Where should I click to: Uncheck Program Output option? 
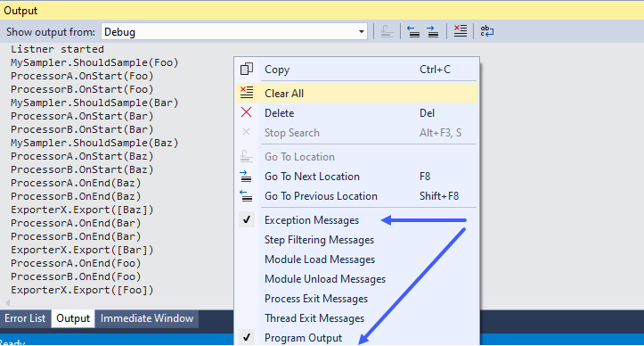[247, 338]
